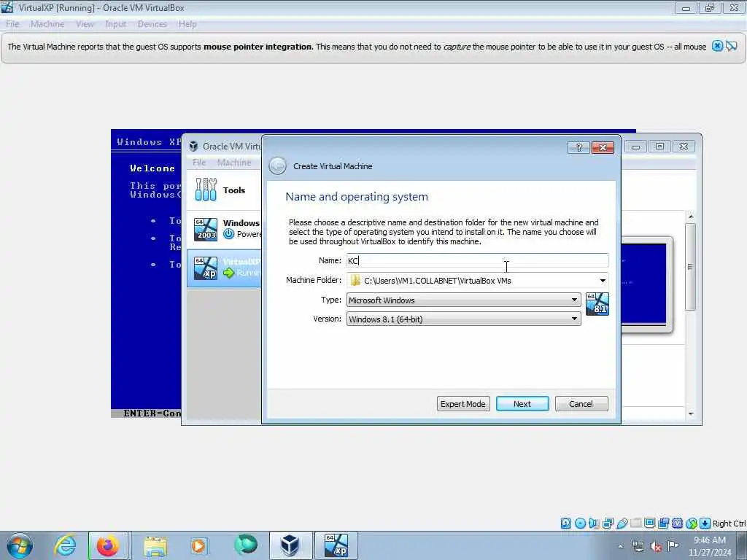Open the View menu
747x560 pixels.
coord(85,24)
